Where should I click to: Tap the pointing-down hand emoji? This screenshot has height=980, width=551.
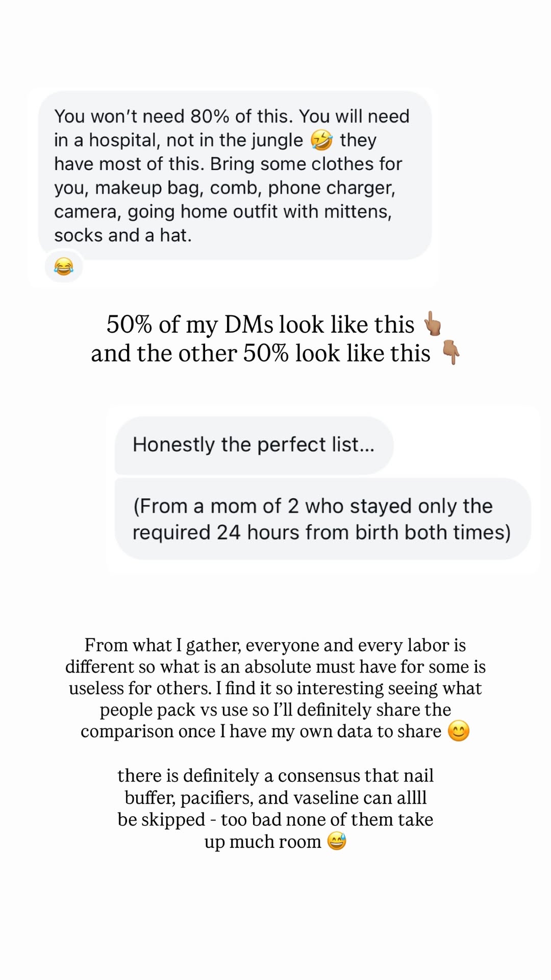coord(450,352)
